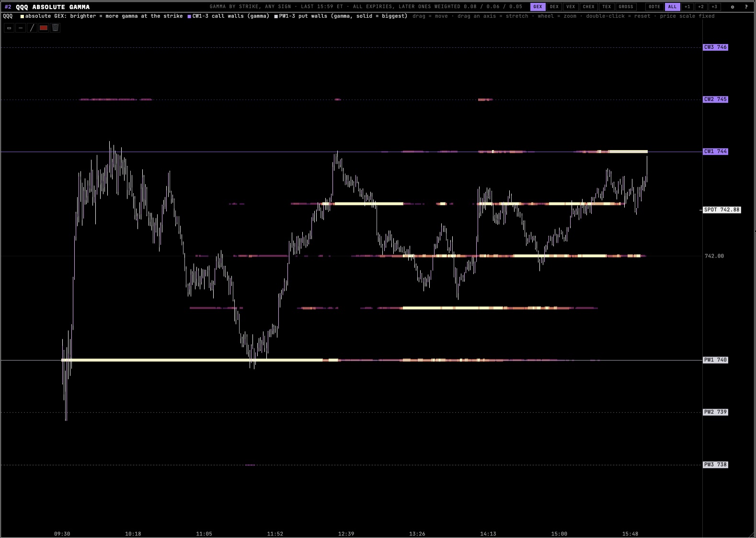Viewport: 756px width, 538px height.
Task: Click the PW2 739 put wall label
Action: (715, 412)
